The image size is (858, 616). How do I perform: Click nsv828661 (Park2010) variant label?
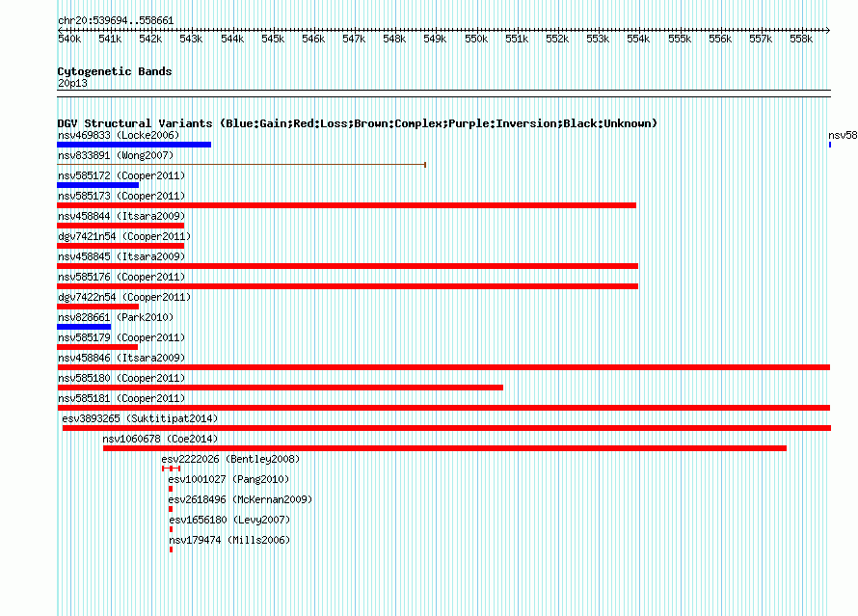pos(116,317)
